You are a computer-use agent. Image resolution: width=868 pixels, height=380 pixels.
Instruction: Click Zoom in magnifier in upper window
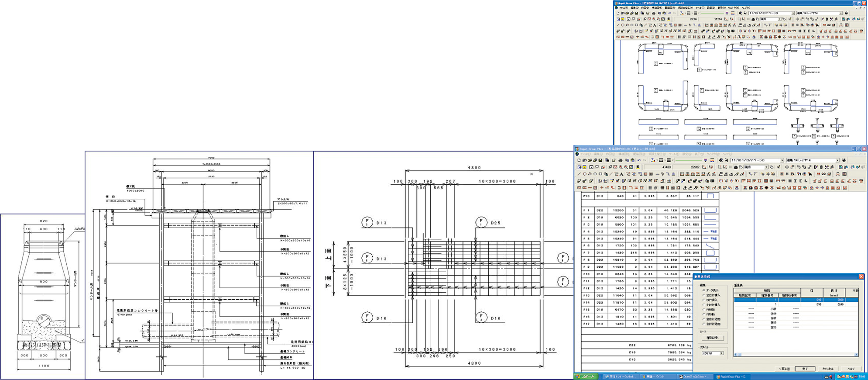click(654, 19)
